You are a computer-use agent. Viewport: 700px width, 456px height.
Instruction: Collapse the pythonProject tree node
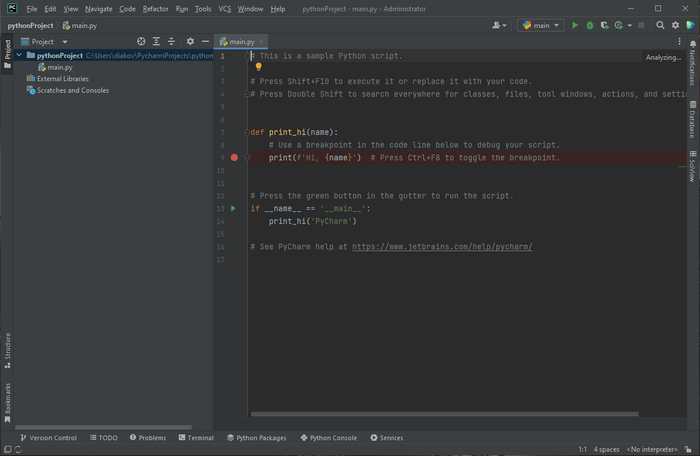[x=18, y=56]
